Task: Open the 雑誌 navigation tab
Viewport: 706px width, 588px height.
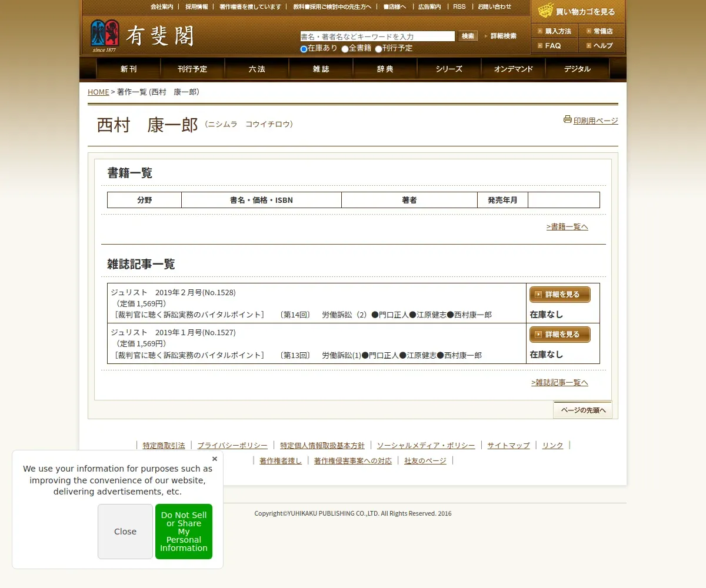Action: 321,69
